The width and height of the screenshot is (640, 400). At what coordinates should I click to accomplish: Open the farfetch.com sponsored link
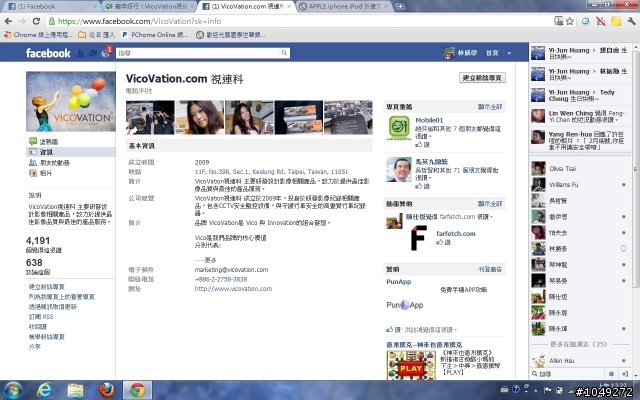[456, 233]
